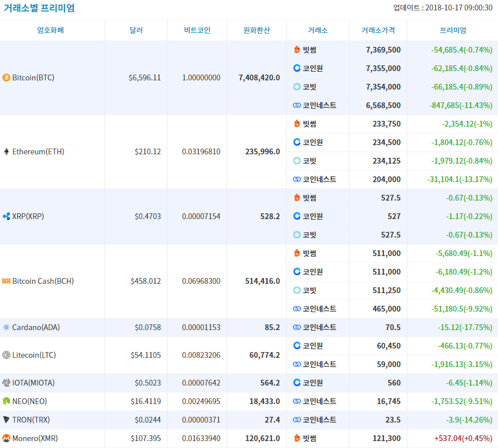Image resolution: width=498 pixels, height=448 pixels.
Task: Click the blue XRP coin icon
Action: (x=6, y=216)
